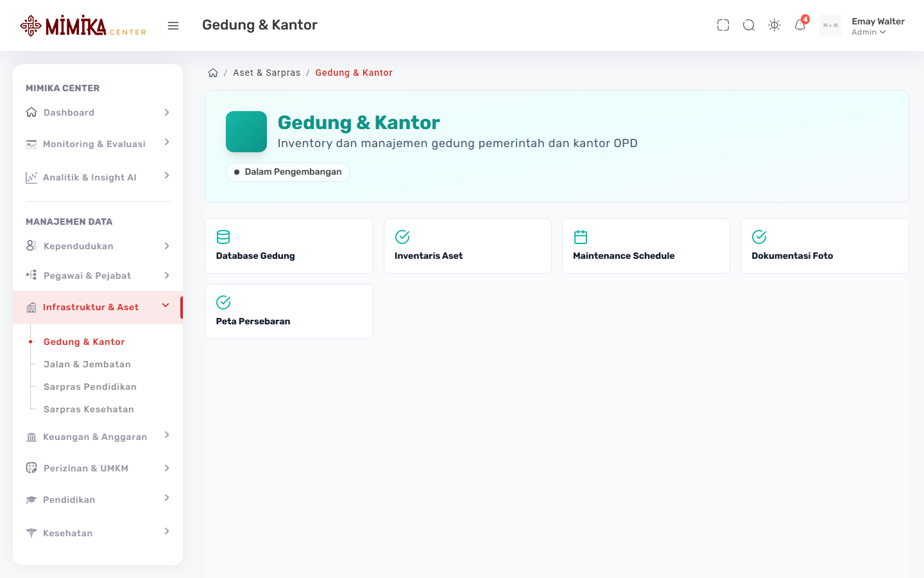Open Analitik & Insight AI menu

tap(98, 177)
